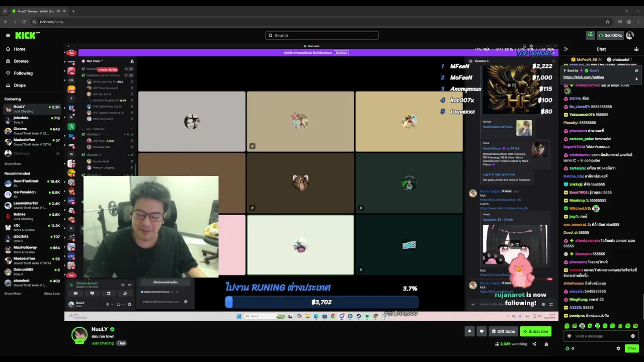644x362 pixels.
Task: Click the notification bell button
Action: point(469,331)
